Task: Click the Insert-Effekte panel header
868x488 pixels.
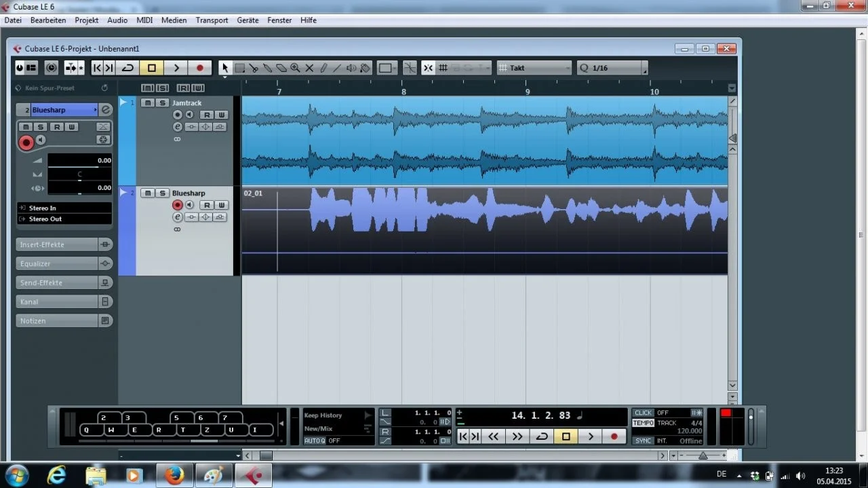Action: click(58, 244)
